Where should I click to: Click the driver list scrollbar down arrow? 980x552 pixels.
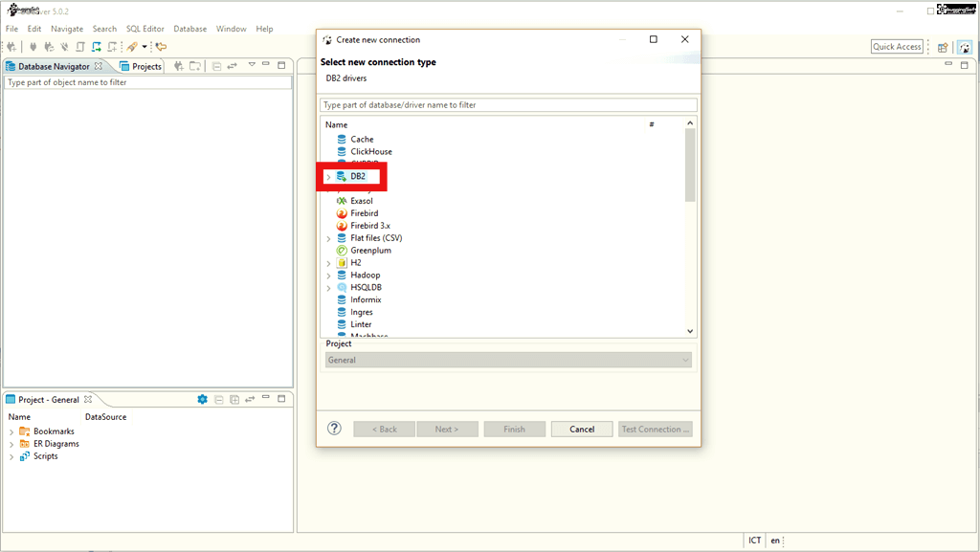click(690, 331)
